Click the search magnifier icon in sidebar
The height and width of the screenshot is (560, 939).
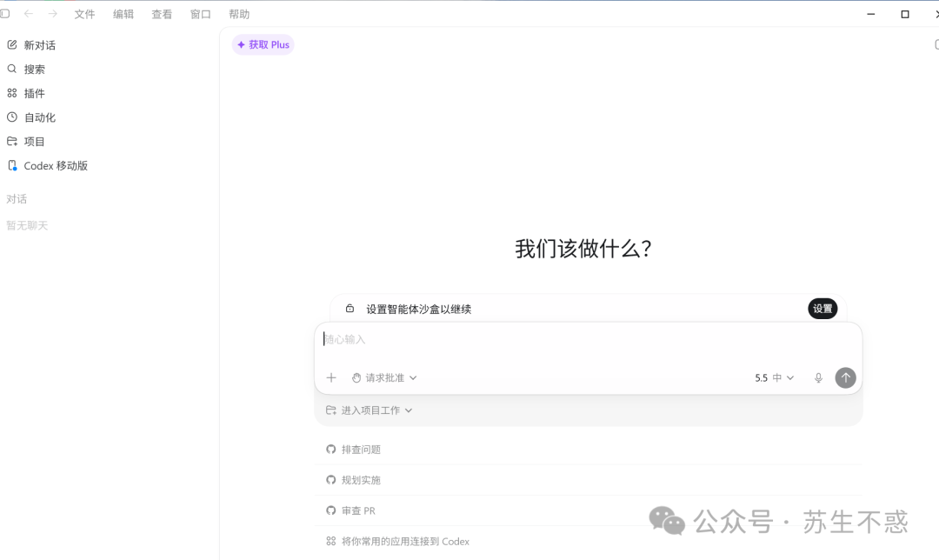click(12, 69)
